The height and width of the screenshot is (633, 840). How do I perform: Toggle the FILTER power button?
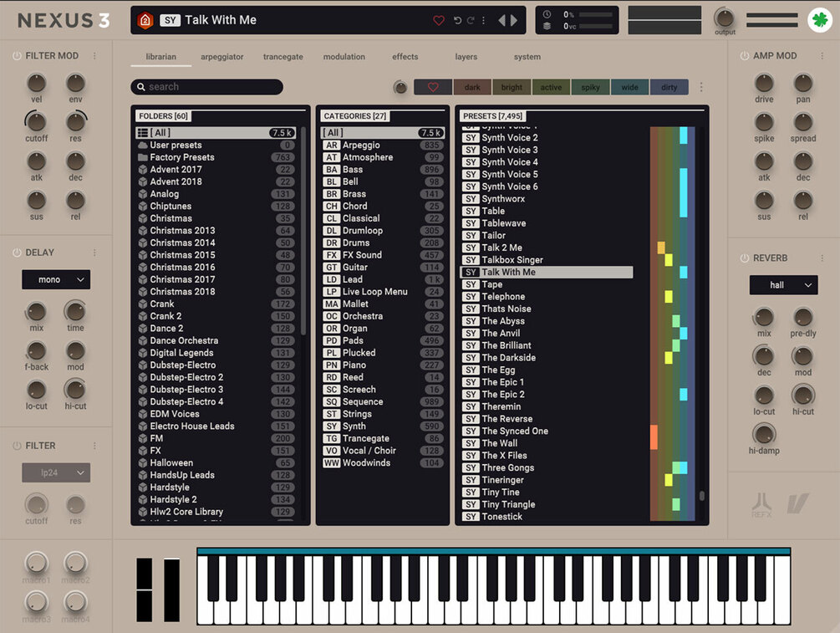(x=17, y=446)
